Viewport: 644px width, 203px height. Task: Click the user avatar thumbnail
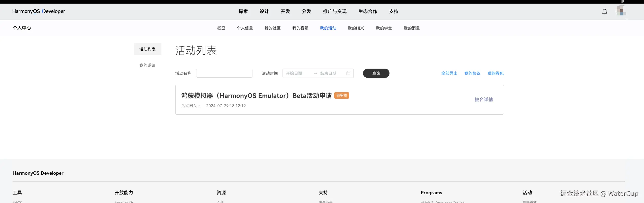(621, 11)
